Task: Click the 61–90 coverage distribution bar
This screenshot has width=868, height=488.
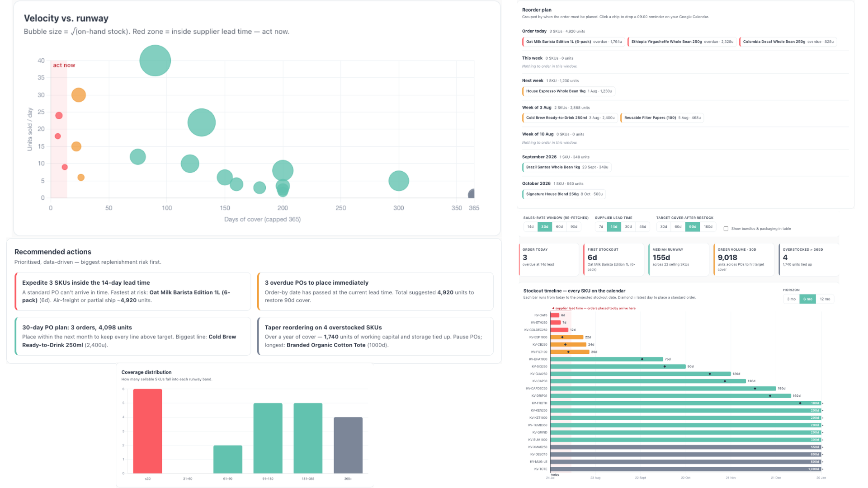Action: (x=228, y=460)
